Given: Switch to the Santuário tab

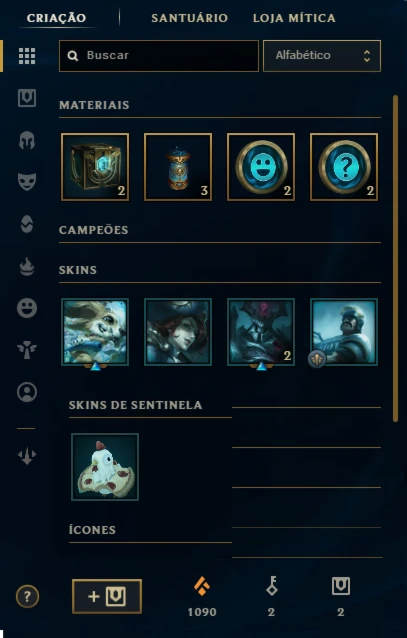Looking at the screenshot, I should (x=190, y=18).
